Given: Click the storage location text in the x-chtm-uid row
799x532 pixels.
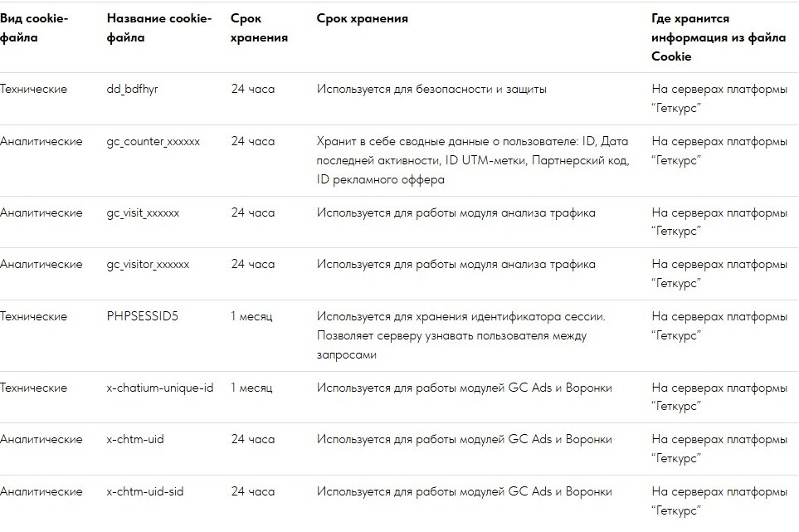Looking at the screenshot, I should [x=719, y=448].
